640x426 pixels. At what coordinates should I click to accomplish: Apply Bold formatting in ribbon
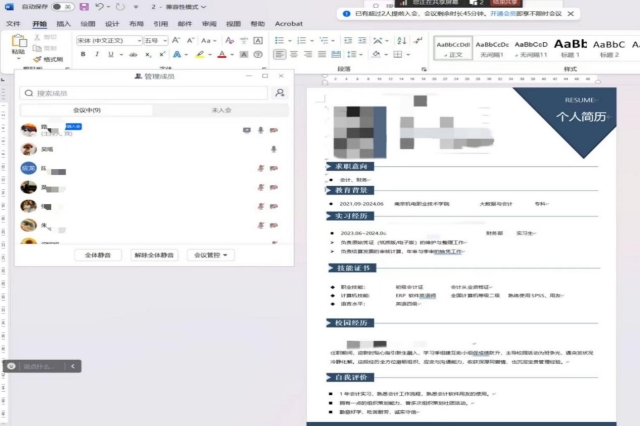(82, 54)
